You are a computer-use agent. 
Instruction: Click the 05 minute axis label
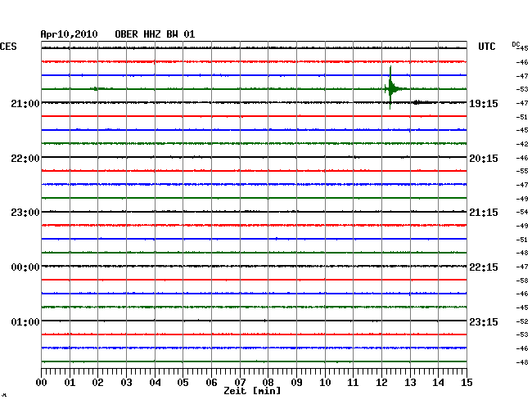183,383
